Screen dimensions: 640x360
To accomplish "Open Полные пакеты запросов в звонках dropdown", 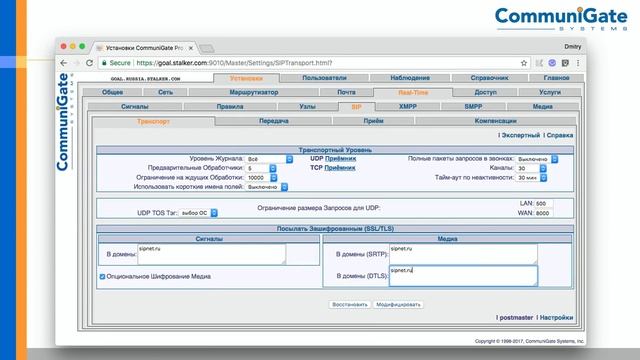I will [x=537, y=159].
